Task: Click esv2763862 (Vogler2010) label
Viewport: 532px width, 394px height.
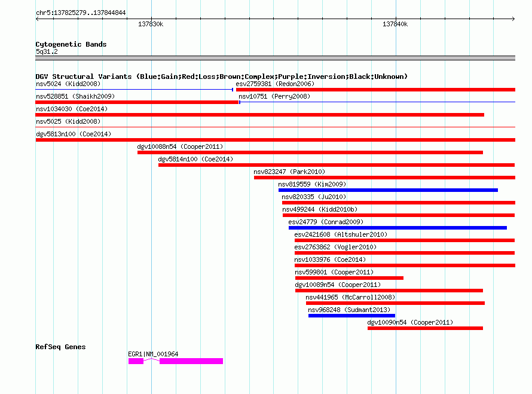Action: coord(335,247)
